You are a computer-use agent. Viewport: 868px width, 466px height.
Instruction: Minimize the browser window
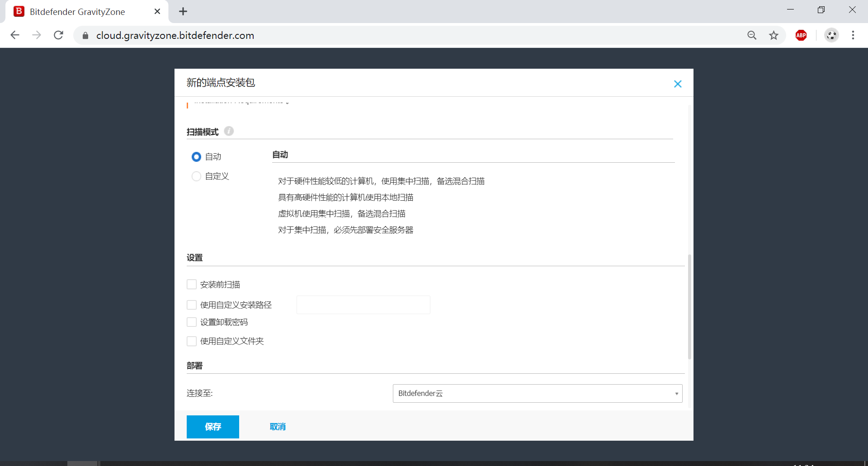click(x=790, y=10)
